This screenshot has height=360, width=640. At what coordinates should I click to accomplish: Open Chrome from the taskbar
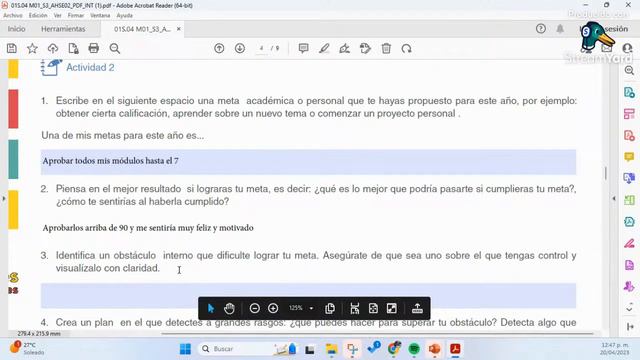tap(394, 349)
